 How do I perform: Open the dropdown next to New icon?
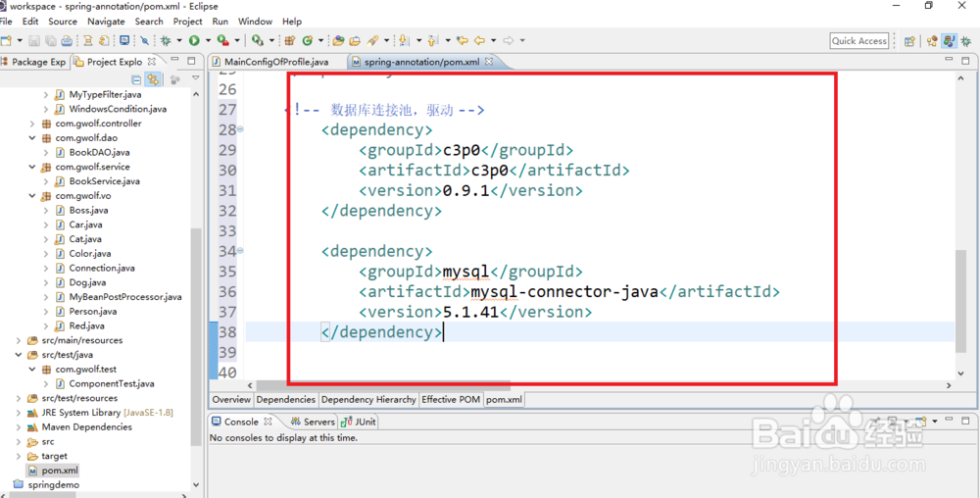[20, 40]
